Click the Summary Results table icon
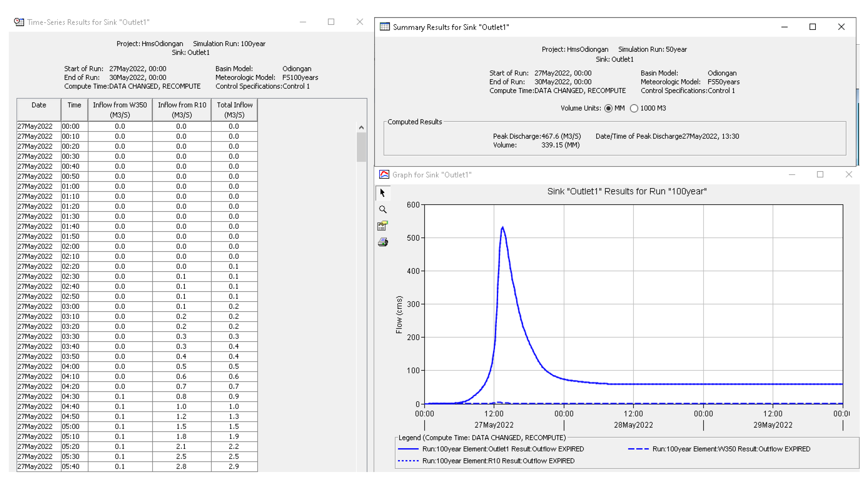 [384, 27]
